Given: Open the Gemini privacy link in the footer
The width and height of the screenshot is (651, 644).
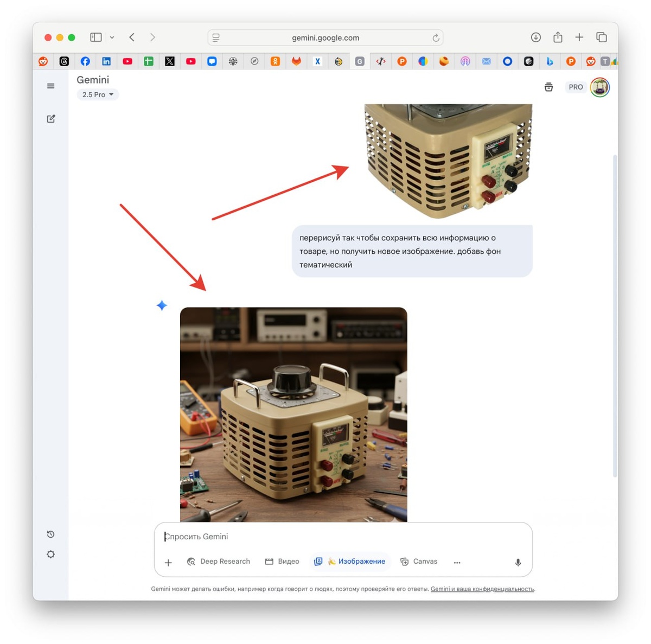Looking at the screenshot, I should 482,589.
